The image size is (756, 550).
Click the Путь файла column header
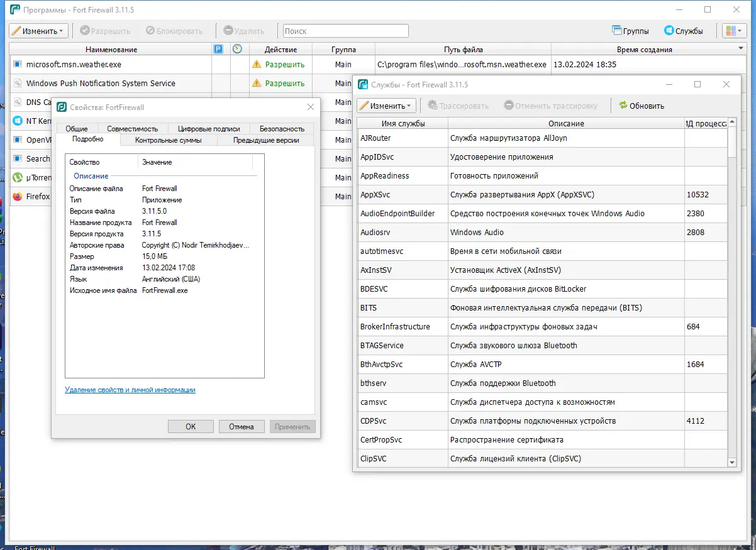[x=463, y=49]
